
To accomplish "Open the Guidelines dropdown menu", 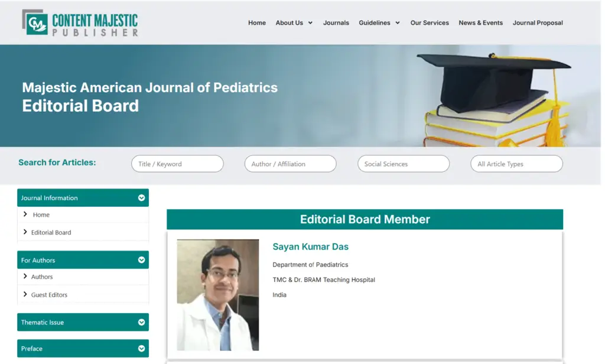I will click(x=379, y=23).
